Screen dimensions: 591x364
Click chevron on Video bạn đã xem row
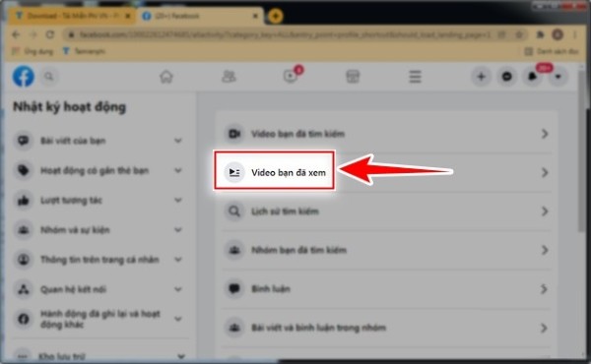[x=545, y=172]
